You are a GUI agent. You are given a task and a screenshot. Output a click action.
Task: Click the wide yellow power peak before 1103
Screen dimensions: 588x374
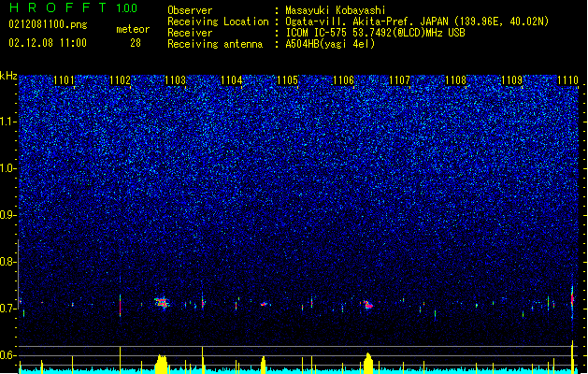coord(161,364)
